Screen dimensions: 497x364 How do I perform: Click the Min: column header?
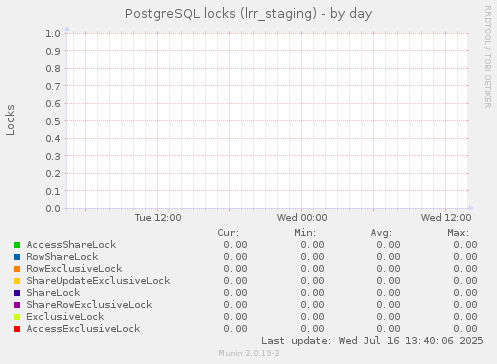click(305, 233)
